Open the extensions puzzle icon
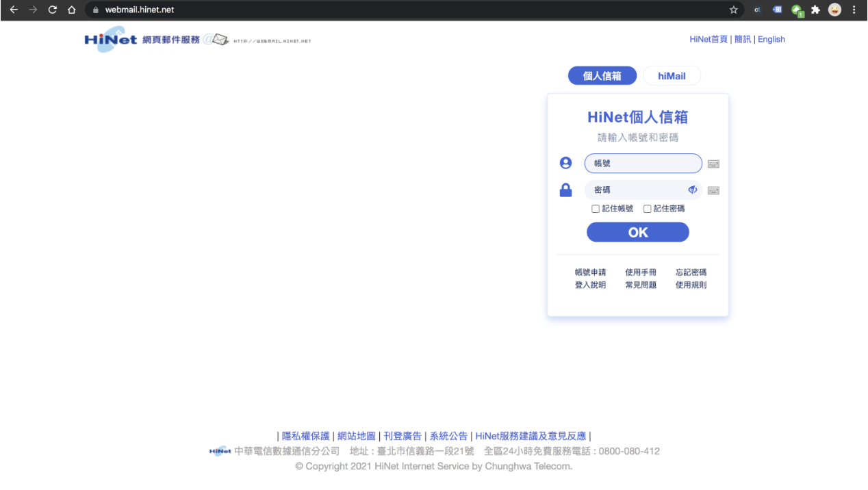The height and width of the screenshot is (490, 868). pos(815,10)
